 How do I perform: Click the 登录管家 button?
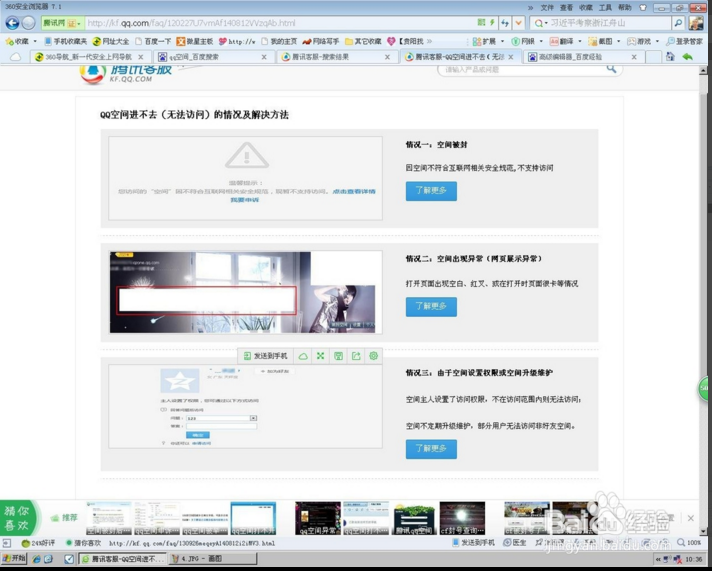point(685,41)
